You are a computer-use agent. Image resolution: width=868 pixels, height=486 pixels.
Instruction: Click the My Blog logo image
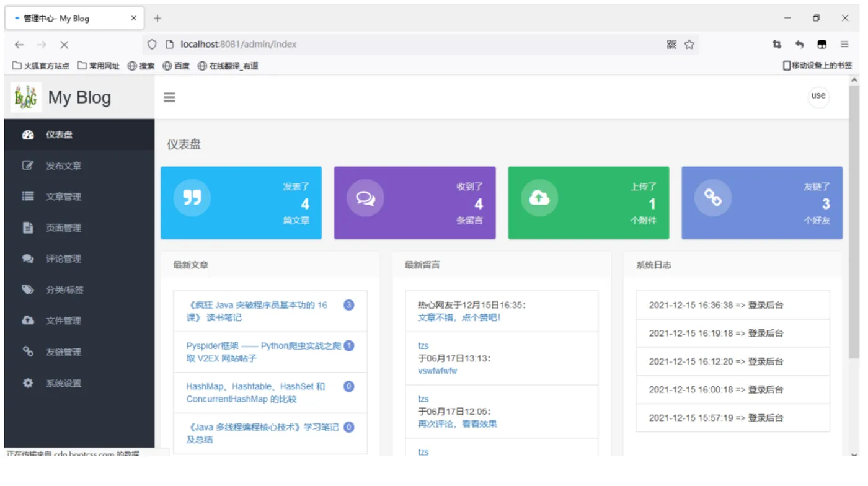click(26, 97)
